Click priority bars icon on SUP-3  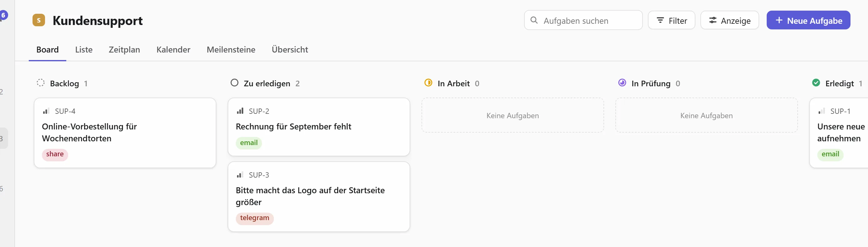(240, 175)
